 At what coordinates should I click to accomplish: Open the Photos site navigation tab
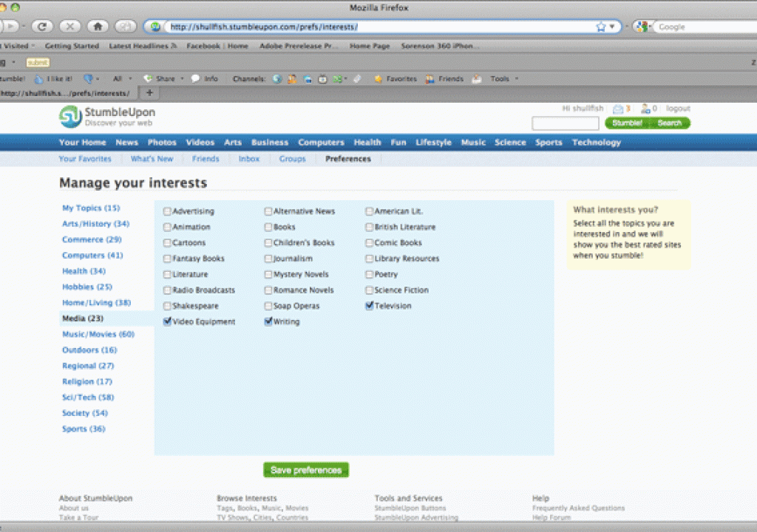click(x=162, y=143)
